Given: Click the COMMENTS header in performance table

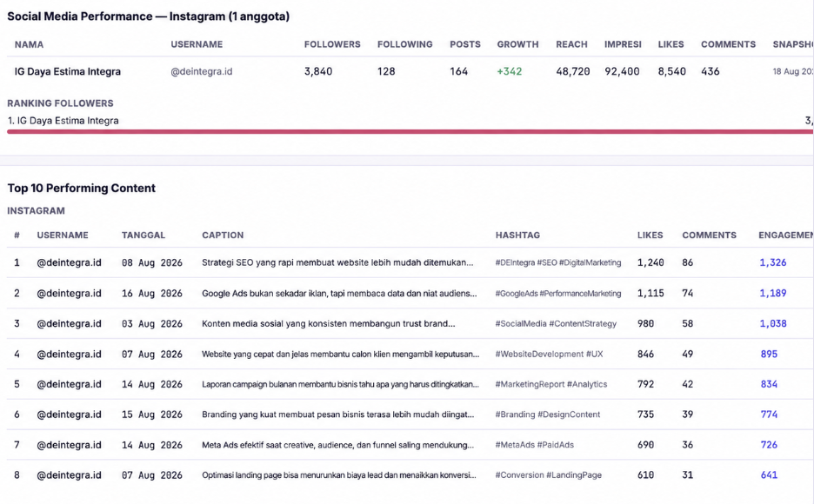Looking at the screenshot, I should click(729, 44).
